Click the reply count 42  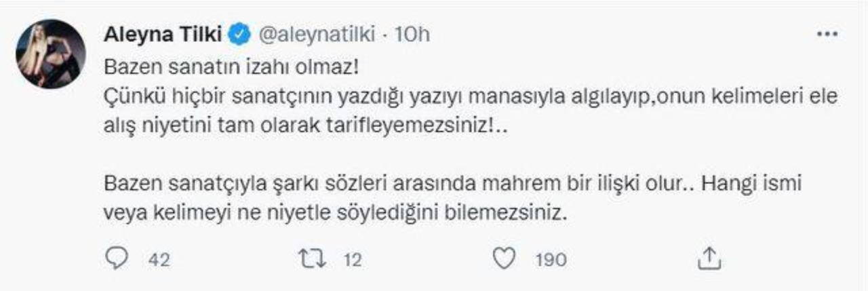(x=159, y=259)
